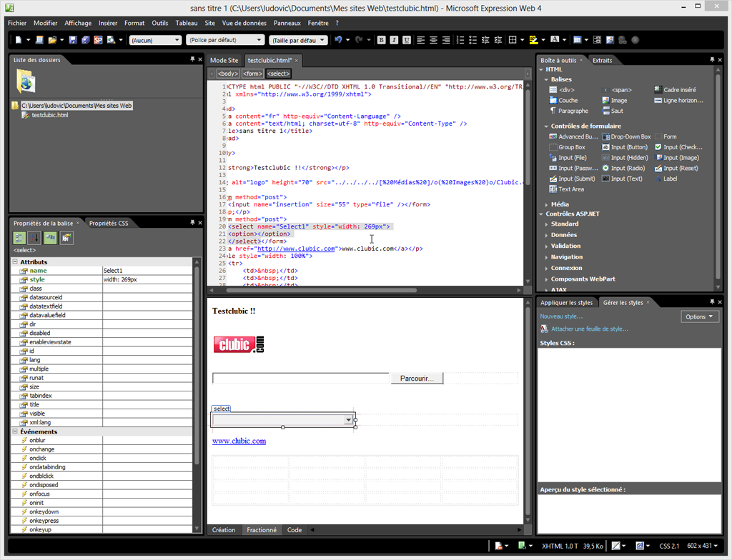
Task: Show properties grouped by category
Action: [x=19, y=238]
